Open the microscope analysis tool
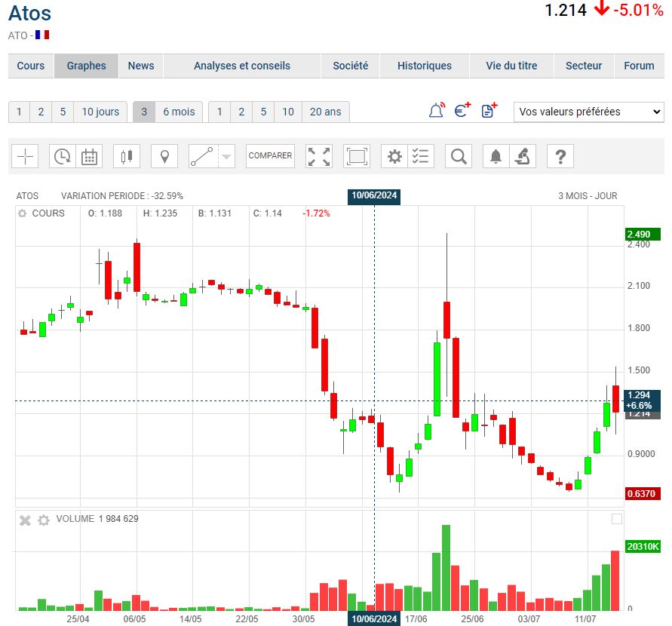Viewport: 672px width, 626px height. pos(523,156)
